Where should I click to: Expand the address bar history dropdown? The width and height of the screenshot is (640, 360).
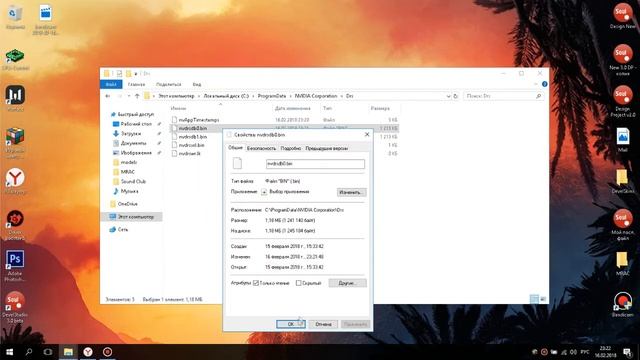coord(448,96)
